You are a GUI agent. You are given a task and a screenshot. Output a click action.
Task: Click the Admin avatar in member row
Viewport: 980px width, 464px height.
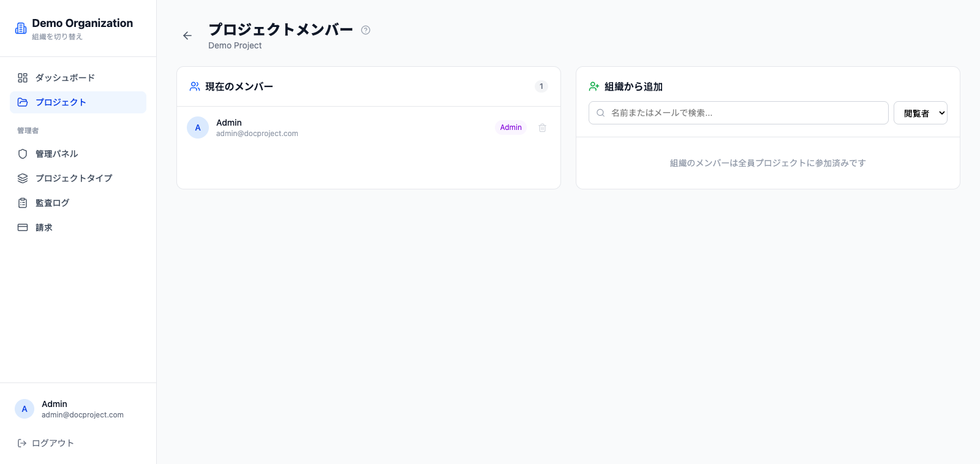pos(198,127)
